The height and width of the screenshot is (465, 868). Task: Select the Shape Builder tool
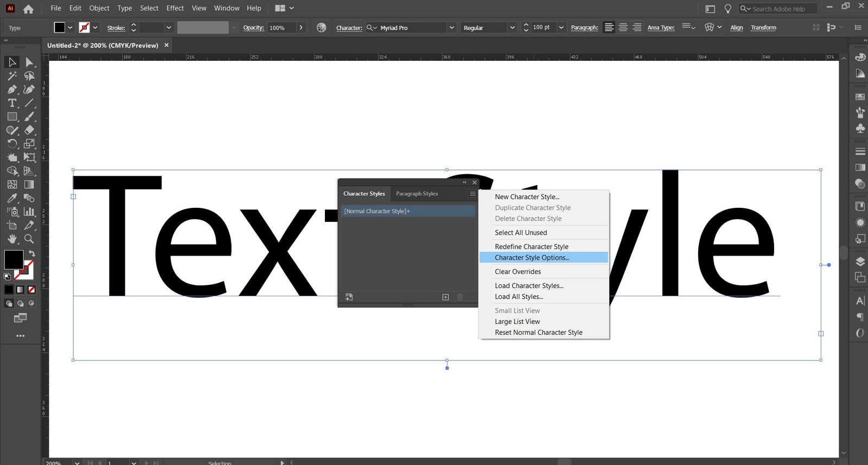tap(12, 171)
